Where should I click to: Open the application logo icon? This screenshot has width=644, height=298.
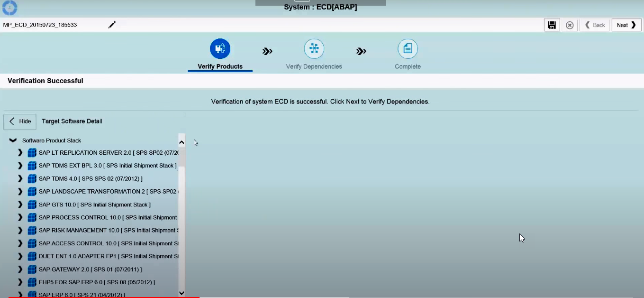tap(9, 8)
